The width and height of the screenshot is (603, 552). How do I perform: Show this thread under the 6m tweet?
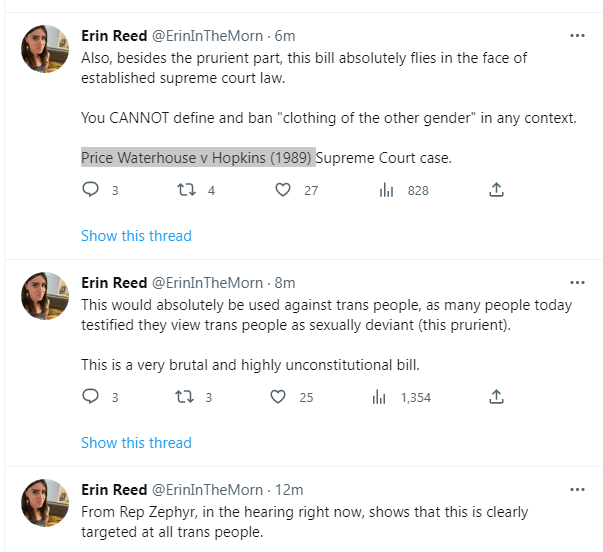coord(136,236)
